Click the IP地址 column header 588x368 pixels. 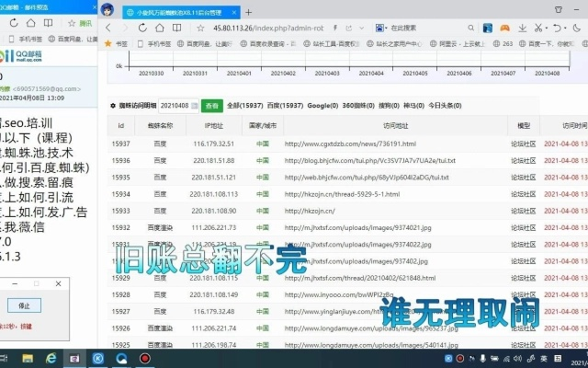pyautogui.click(x=214, y=126)
